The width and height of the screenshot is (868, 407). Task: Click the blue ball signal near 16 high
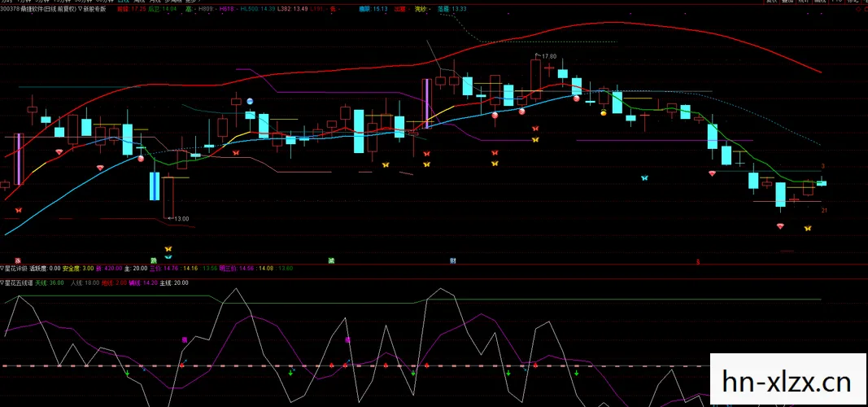[250, 101]
